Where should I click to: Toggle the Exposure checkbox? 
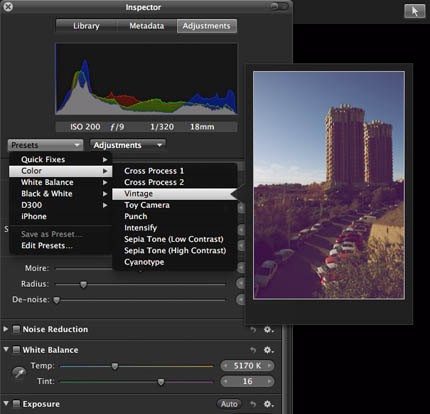click(x=16, y=404)
